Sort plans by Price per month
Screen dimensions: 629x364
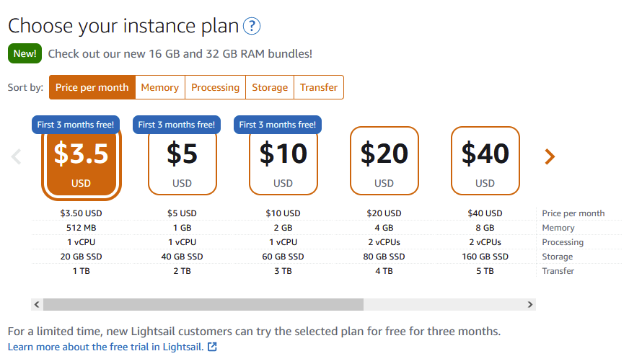click(92, 87)
